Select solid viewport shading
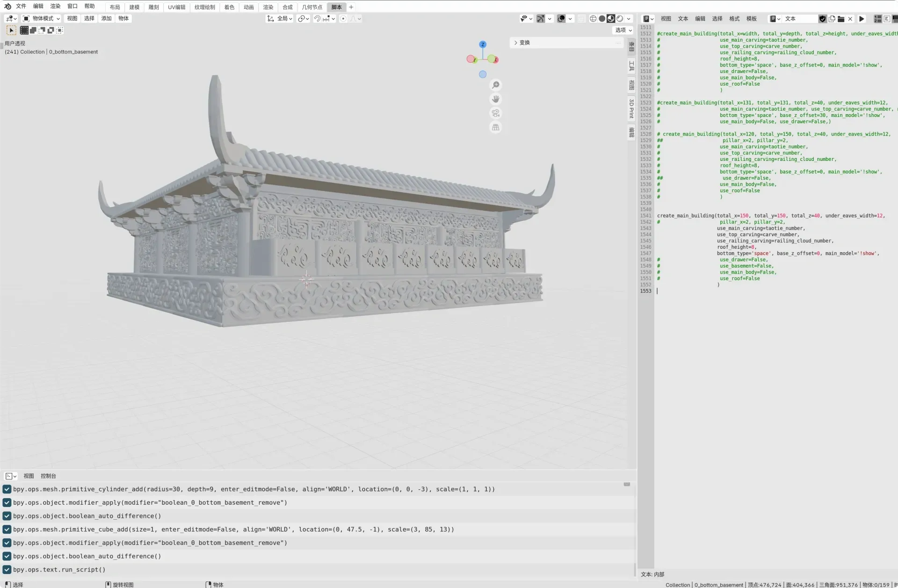898x588 pixels. coord(602,19)
